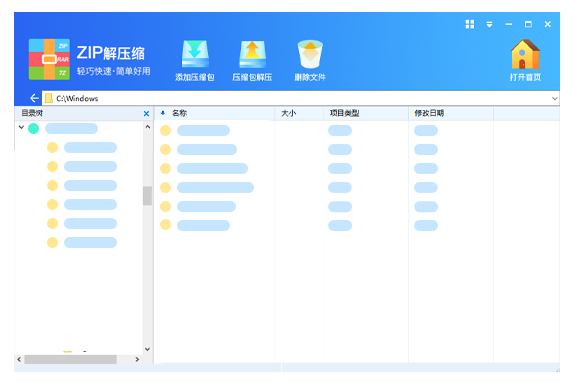Sort by the 名称 column header
The height and width of the screenshot is (390, 574).
pyautogui.click(x=180, y=113)
